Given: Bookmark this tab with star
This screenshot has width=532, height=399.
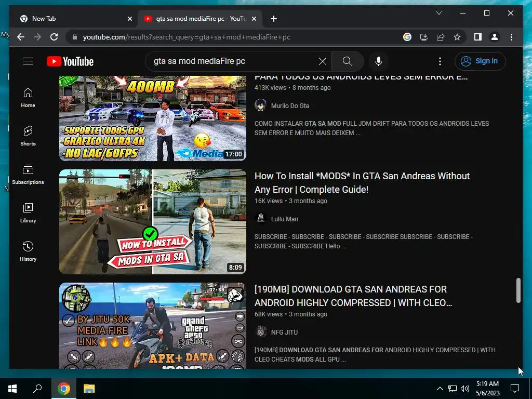Looking at the screenshot, I should pyautogui.click(x=457, y=37).
